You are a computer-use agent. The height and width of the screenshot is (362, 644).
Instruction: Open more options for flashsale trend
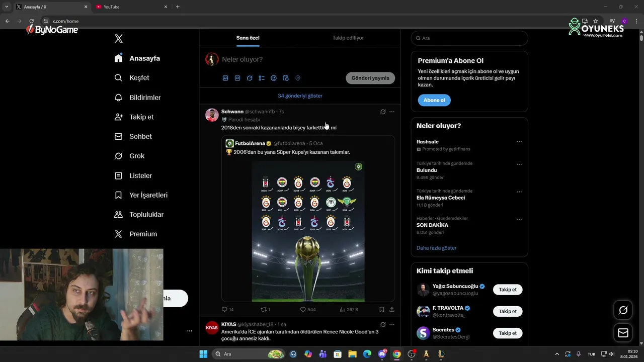click(519, 142)
